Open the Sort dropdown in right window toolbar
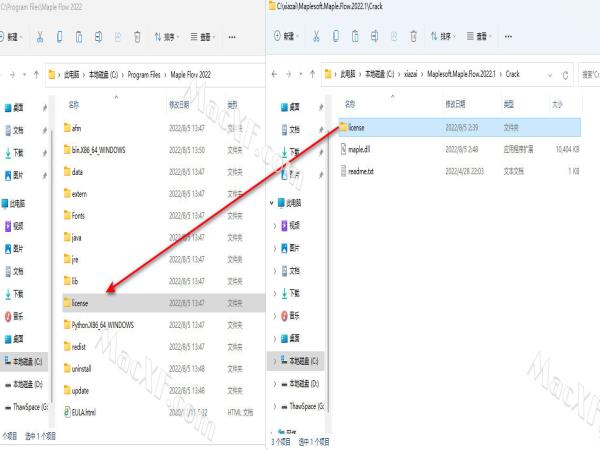 [443, 36]
